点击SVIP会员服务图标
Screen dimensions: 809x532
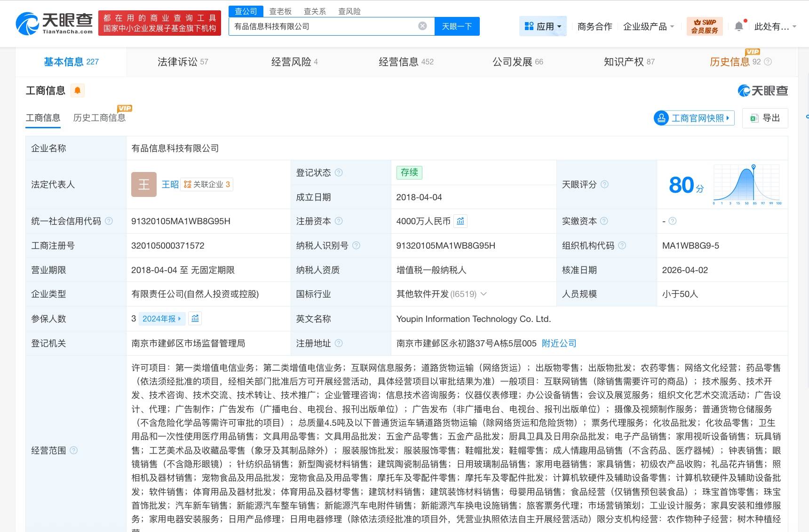(704, 26)
